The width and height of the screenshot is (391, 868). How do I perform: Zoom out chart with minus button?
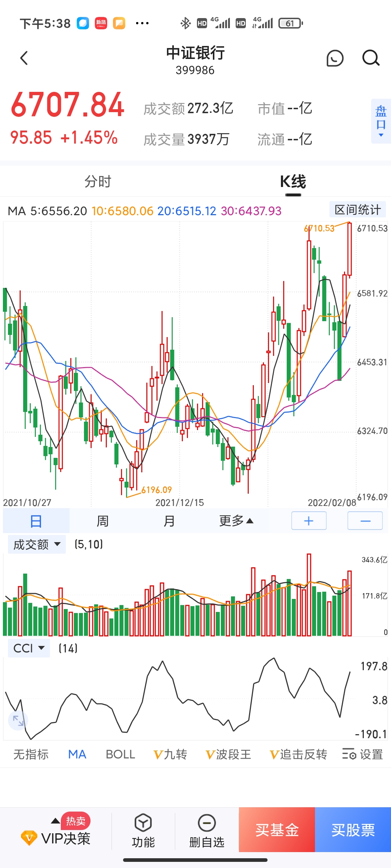(365, 521)
